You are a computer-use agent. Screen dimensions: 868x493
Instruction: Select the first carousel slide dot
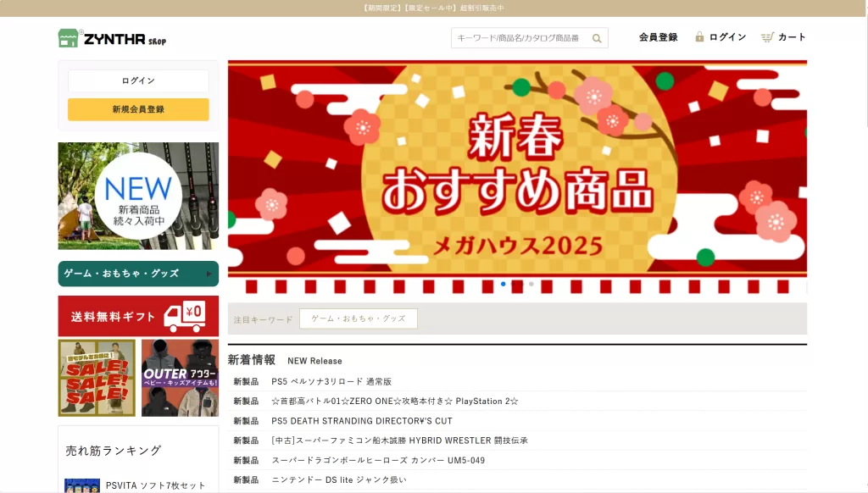[504, 284]
